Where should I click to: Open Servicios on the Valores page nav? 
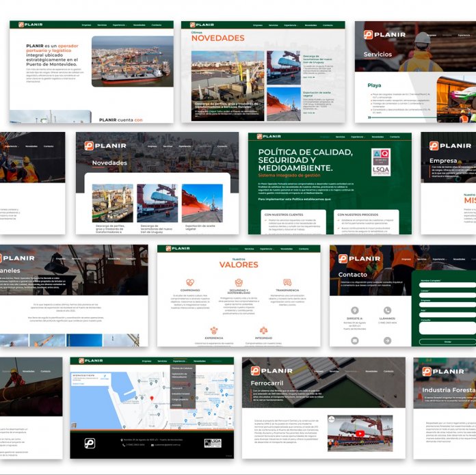click(x=249, y=249)
